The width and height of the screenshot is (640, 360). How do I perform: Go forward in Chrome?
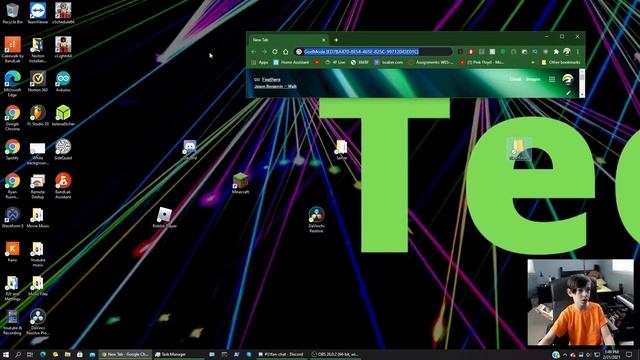coord(264,52)
